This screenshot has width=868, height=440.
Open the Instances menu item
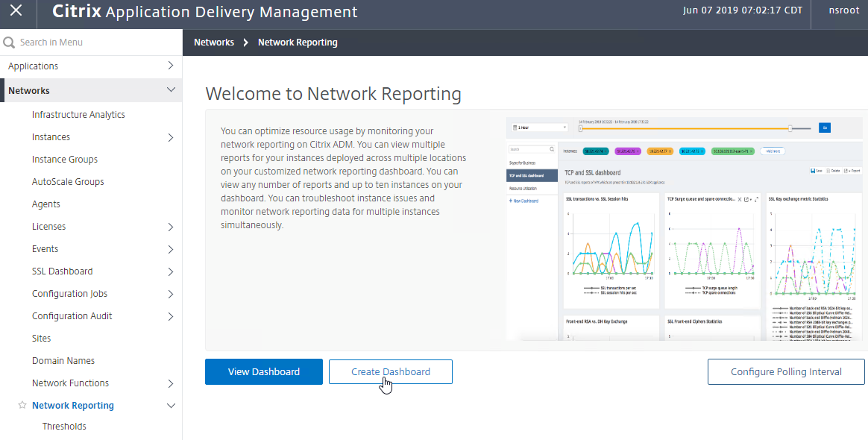(51, 136)
